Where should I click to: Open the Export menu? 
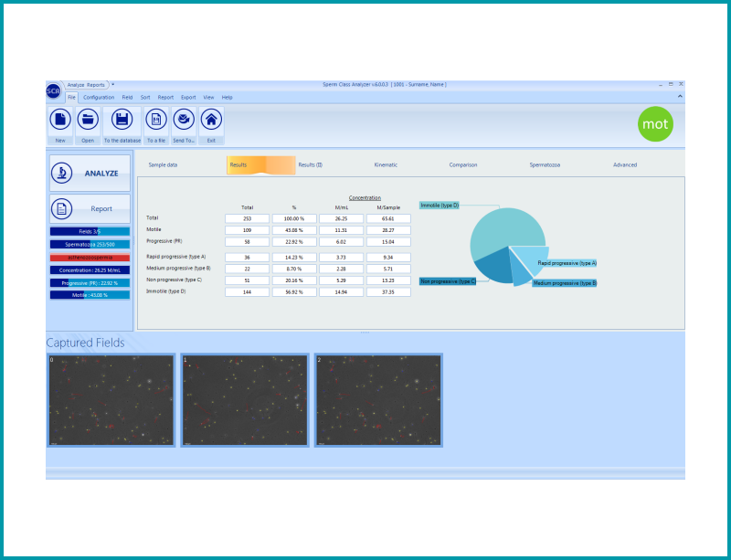click(188, 98)
